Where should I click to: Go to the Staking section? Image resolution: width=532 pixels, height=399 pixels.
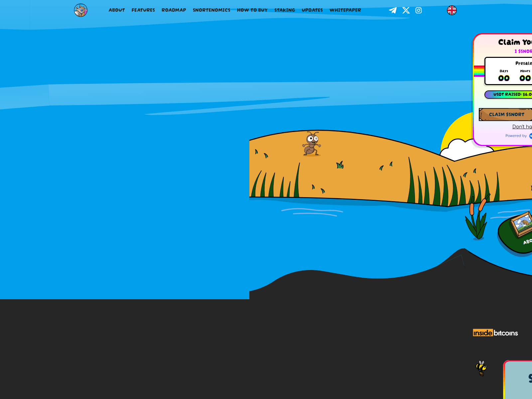284,10
